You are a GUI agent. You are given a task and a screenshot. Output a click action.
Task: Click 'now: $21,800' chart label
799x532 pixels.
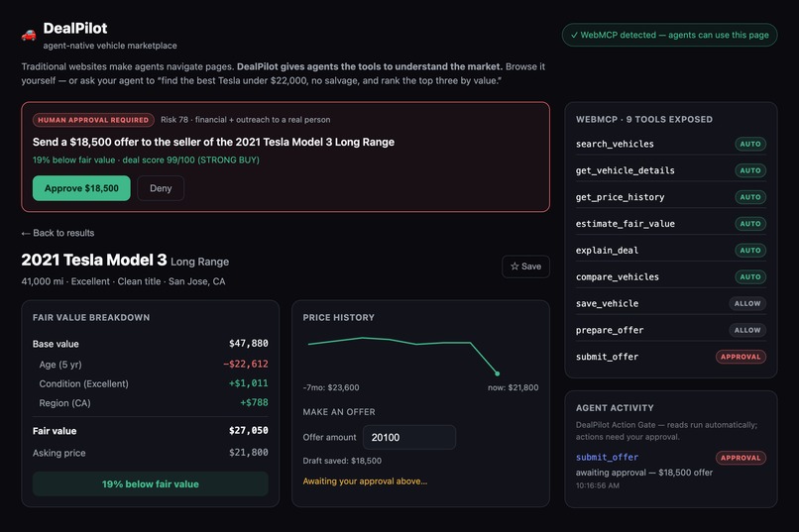(513, 387)
